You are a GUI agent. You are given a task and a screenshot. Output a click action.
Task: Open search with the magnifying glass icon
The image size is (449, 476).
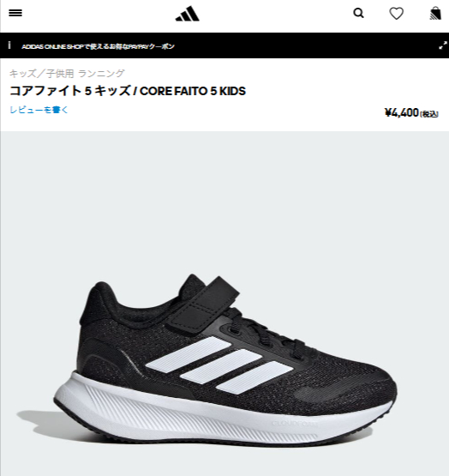358,14
